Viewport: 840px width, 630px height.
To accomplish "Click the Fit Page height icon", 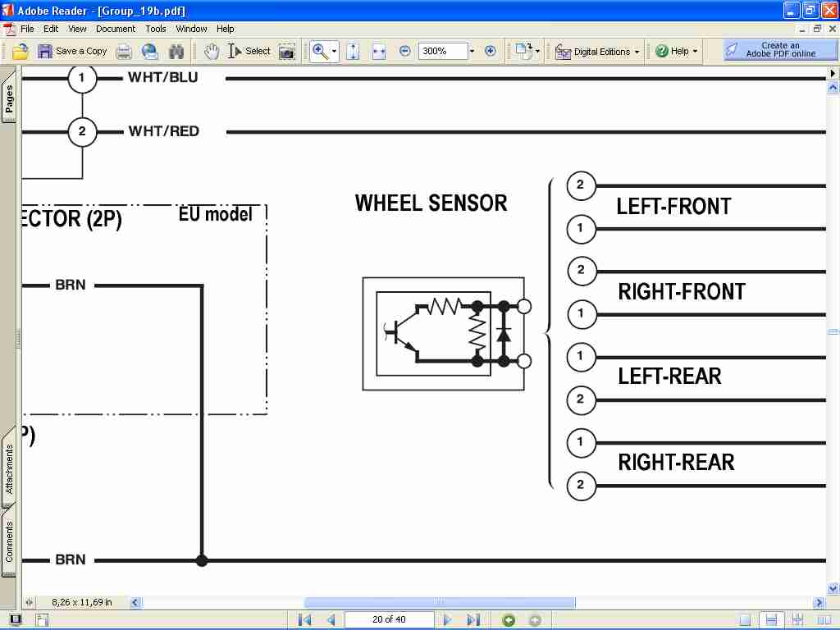I will [x=353, y=52].
